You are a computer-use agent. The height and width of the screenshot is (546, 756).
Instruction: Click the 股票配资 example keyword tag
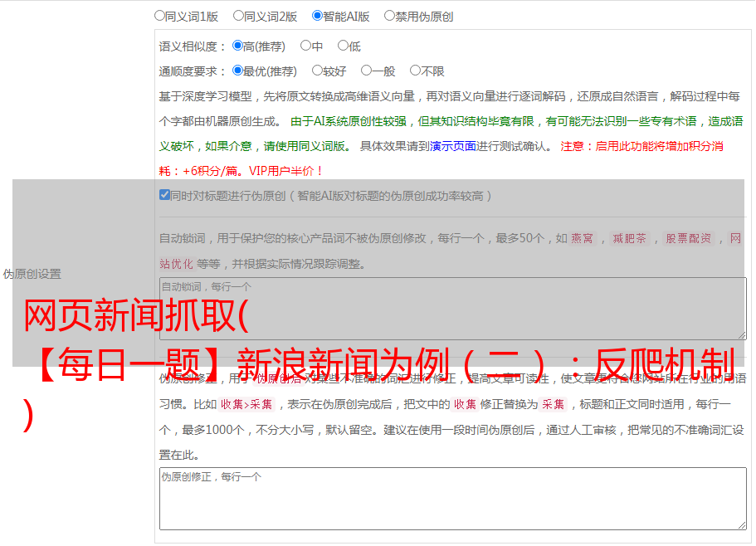click(689, 239)
